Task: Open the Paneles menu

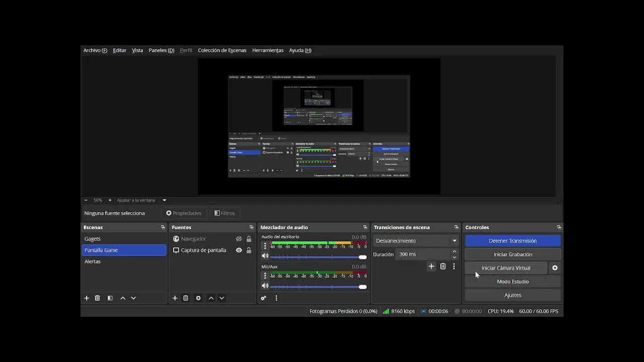Action: [x=162, y=50]
